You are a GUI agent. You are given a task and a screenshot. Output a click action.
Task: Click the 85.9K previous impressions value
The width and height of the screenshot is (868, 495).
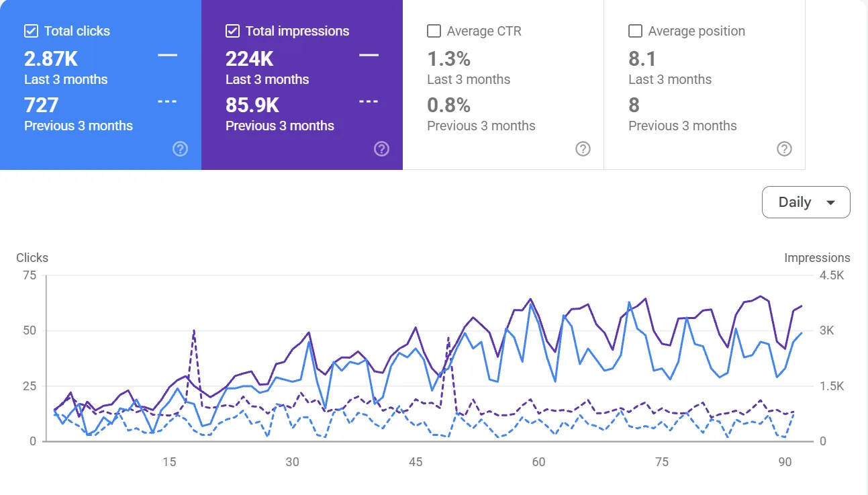[252, 105]
